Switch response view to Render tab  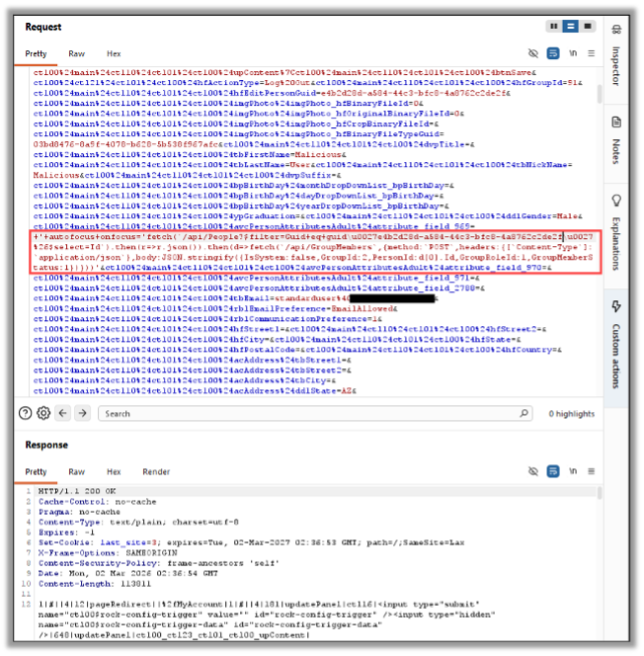point(156,472)
